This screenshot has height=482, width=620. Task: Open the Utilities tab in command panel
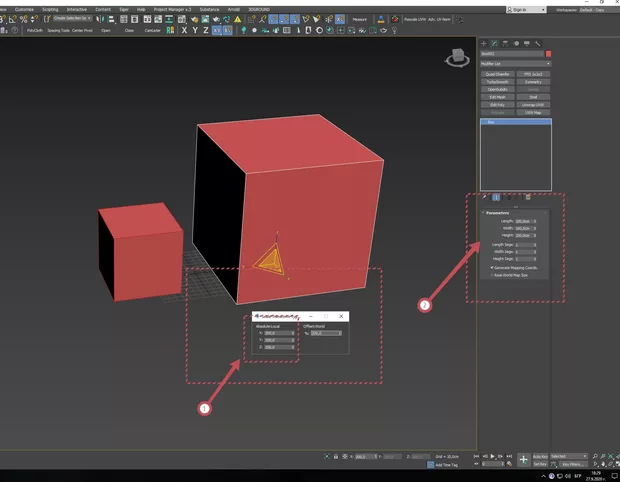point(538,44)
